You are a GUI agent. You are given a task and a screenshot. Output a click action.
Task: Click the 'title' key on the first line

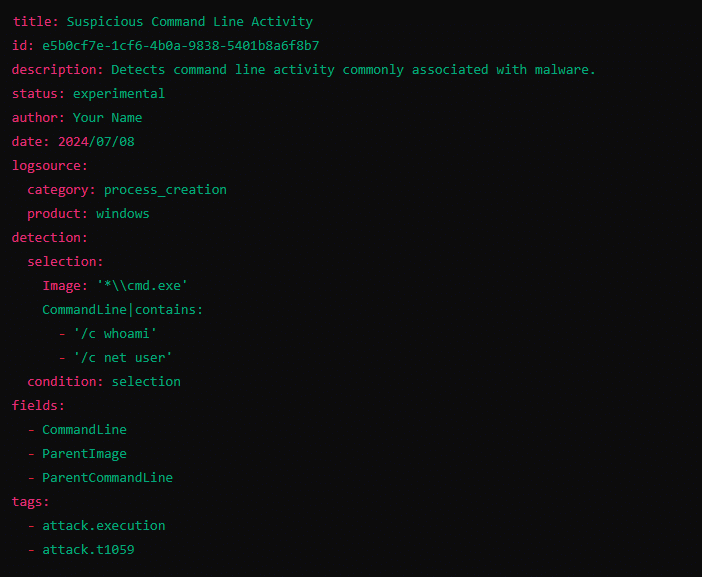(30, 22)
